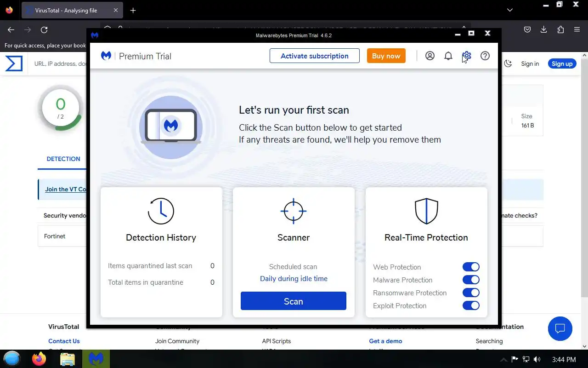The height and width of the screenshot is (368, 588).
Task: Open the VirusTotal chat bubble button
Action: 560,328
